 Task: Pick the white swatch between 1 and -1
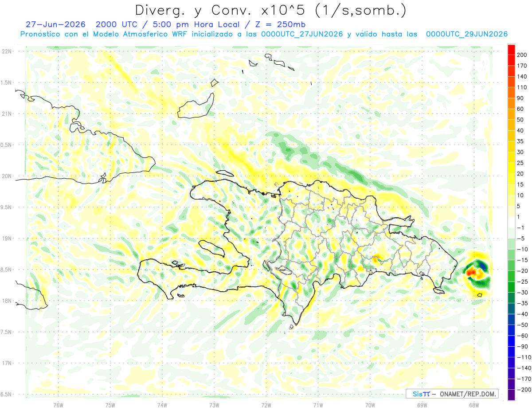pos(511,222)
